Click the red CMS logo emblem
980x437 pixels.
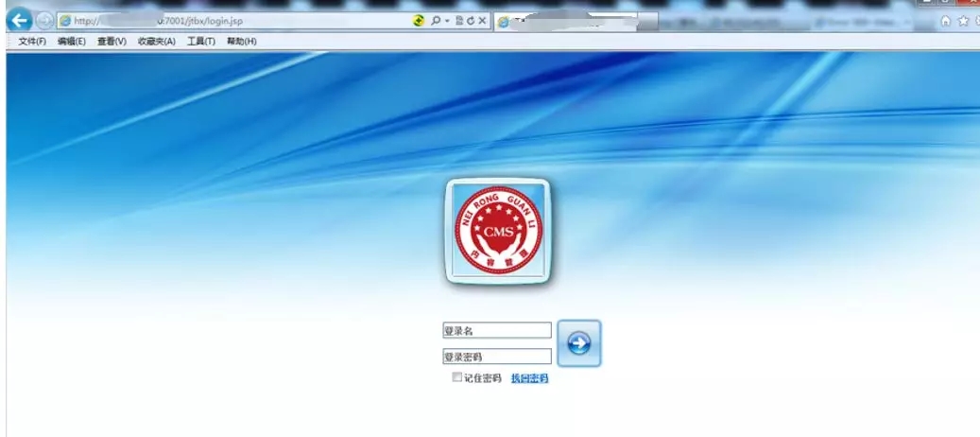[x=498, y=230]
